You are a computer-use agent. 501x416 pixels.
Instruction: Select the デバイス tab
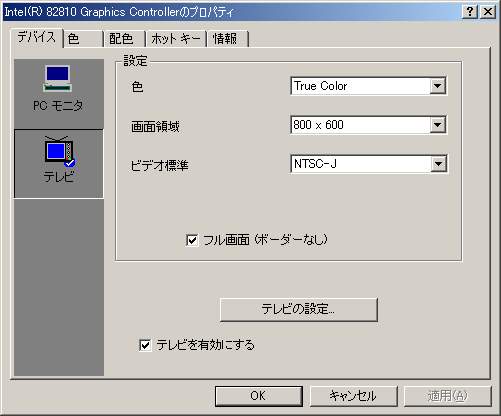(x=37, y=37)
